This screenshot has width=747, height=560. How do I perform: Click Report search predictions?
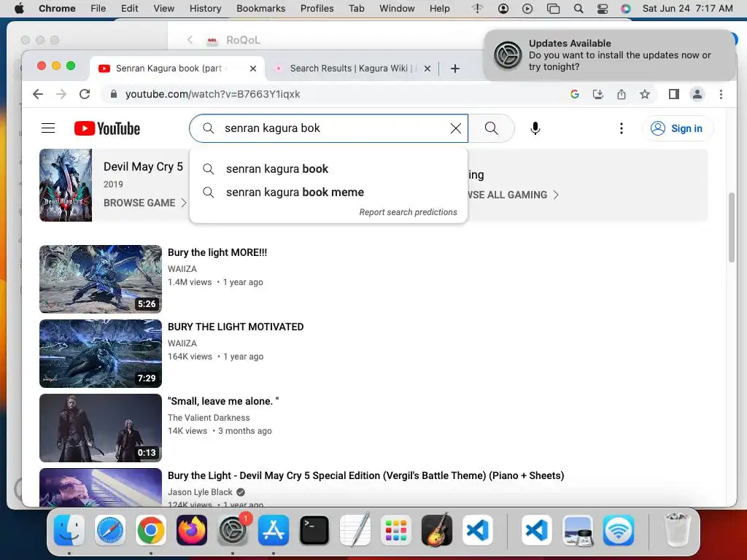408,212
